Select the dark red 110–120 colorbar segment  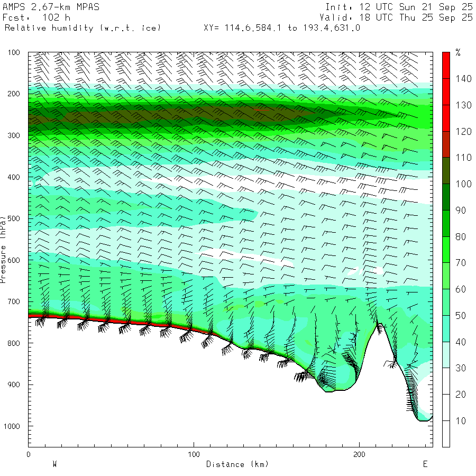point(446,144)
